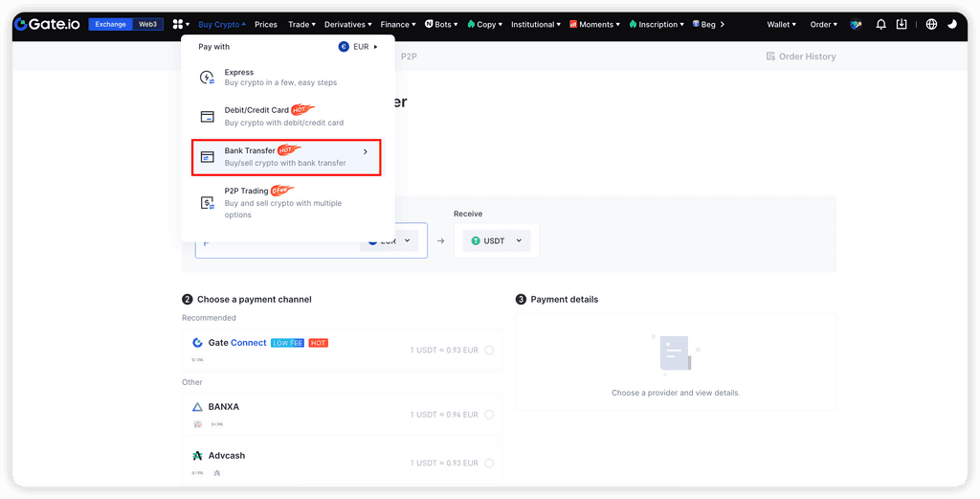This screenshot has width=980, height=499.
Task: Change the Pay with EUR currency
Action: point(358,46)
